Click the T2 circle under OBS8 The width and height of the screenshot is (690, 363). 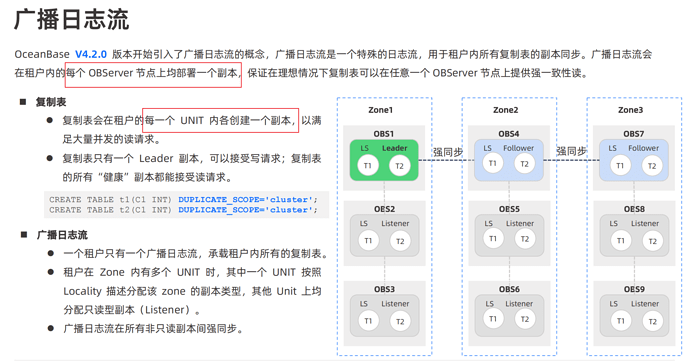tap(653, 241)
